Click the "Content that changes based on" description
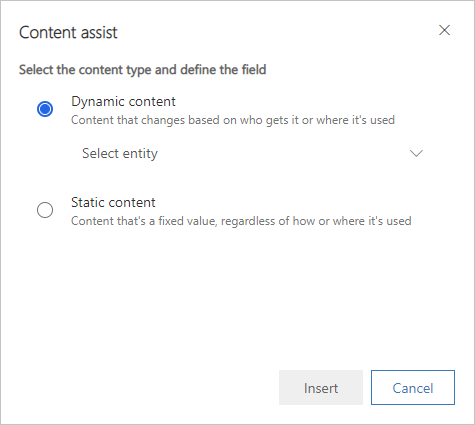Screen dimensions: 475x425 [x=233, y=120]
